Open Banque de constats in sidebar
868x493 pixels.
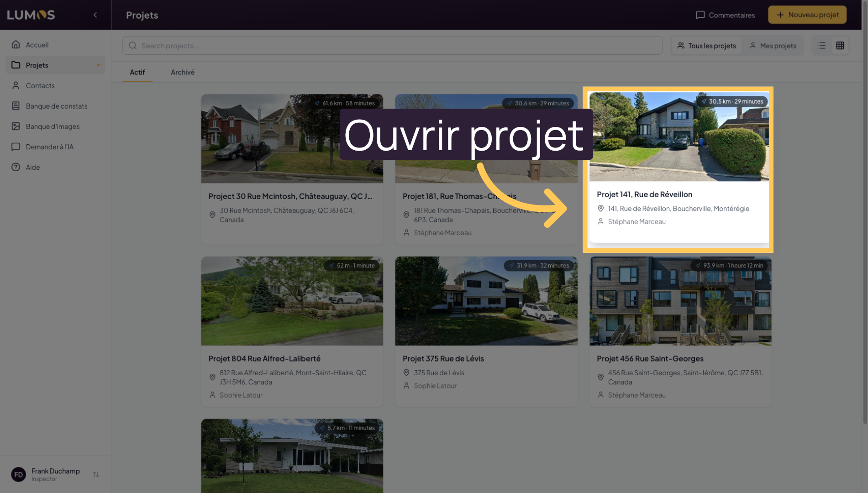click(55, 106)
